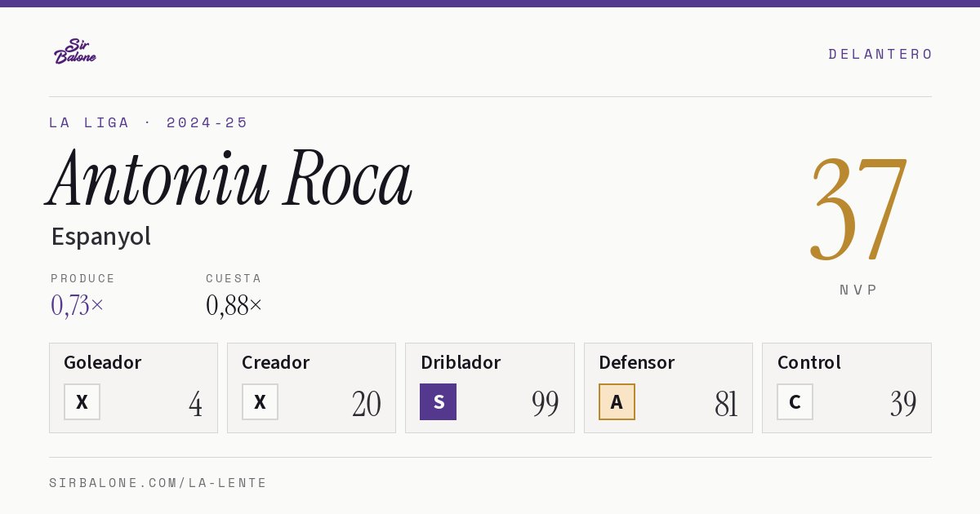Click the X grade badge in Creador card
The width and height of the screenshot is (980, 514).
coord(260,401)
